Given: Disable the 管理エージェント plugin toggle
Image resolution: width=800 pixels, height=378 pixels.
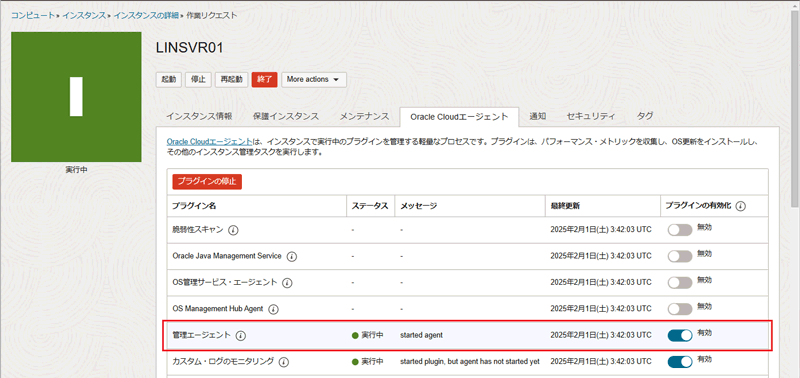Looking at the screenshot, I should click(x=680, y=335).
